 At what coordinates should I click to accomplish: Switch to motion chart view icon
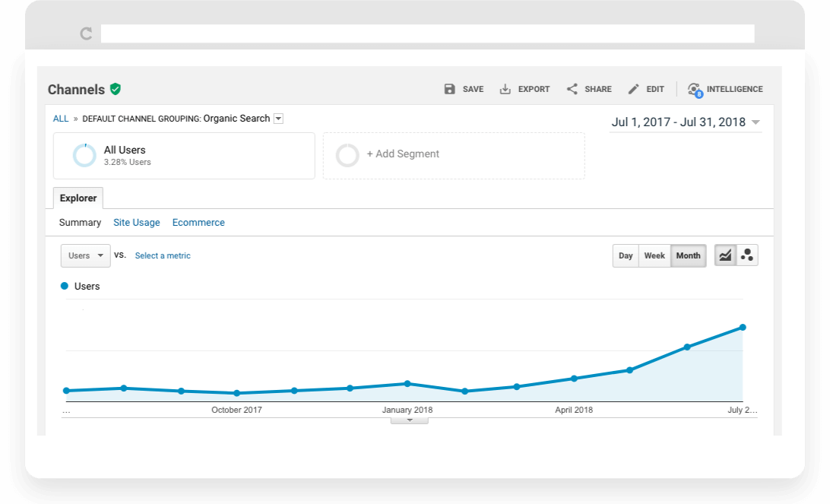747,255
